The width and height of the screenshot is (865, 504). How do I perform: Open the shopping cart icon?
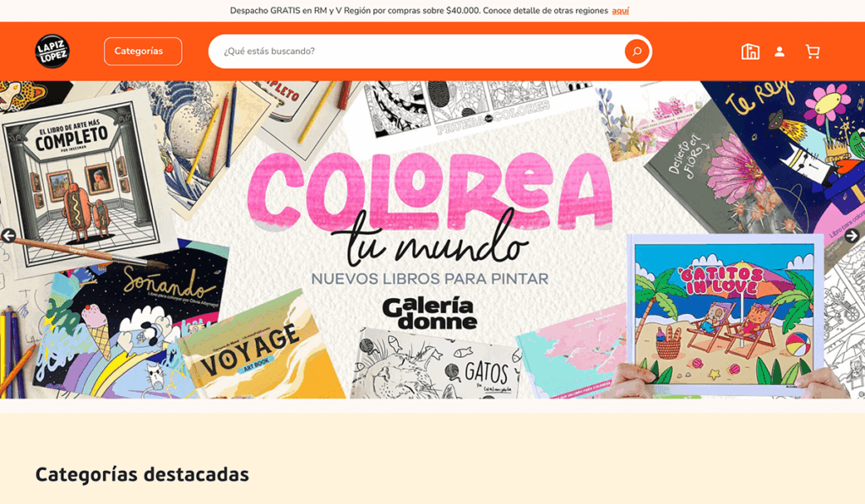(813, 51)
